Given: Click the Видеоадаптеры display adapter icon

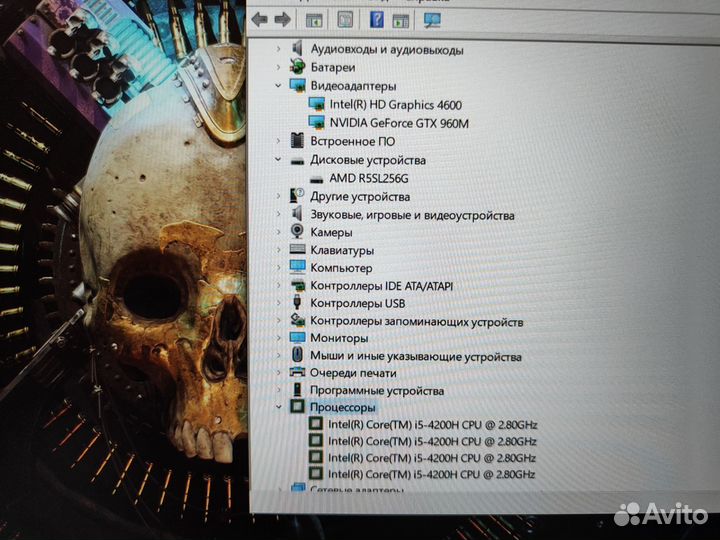Looking at the screenshot, I should 298,85.
